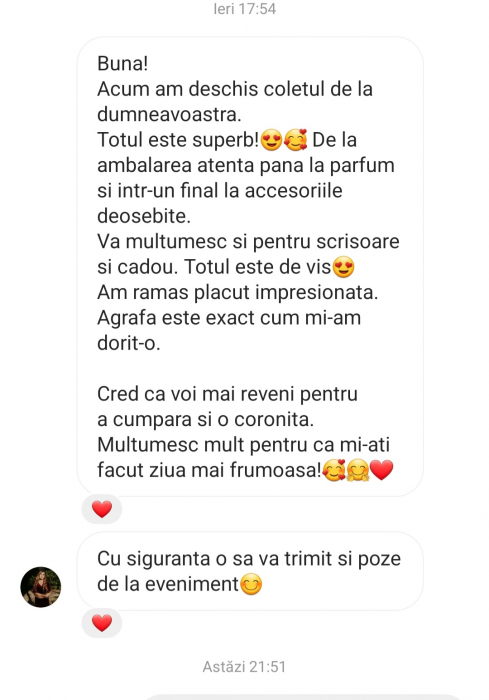Tap the line 'Agrafa este exact cum mi-am'
489x700 pixels.
point(229,318)
